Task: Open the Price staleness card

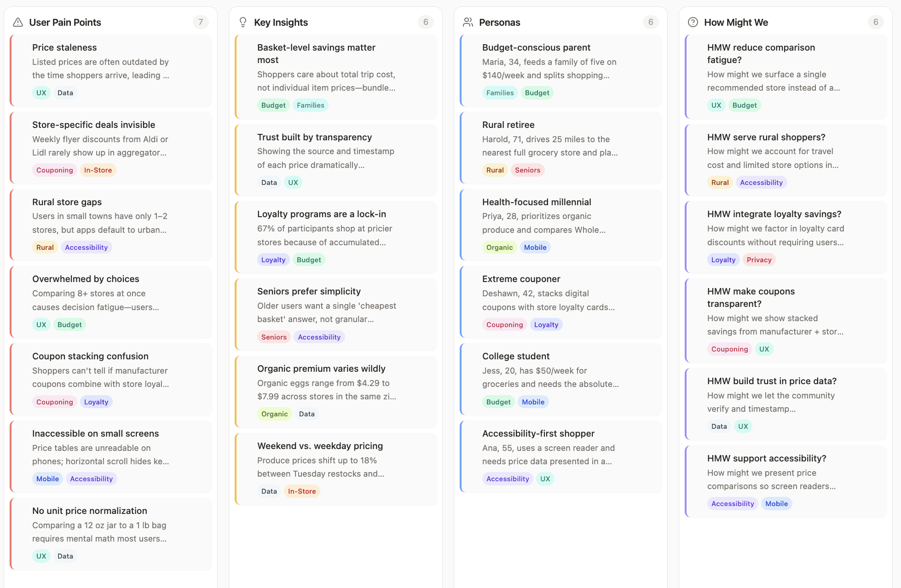Action: point(110,69)
